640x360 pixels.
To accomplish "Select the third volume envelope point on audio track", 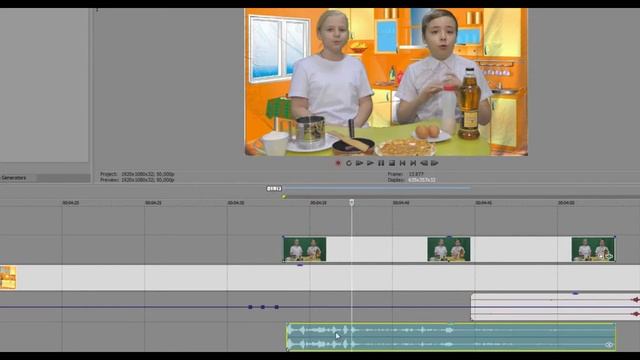I will point(277,307).
